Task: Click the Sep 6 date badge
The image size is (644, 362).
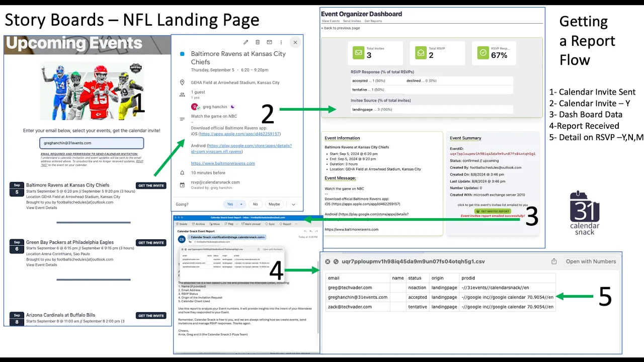Action: [x=17, y=247]
